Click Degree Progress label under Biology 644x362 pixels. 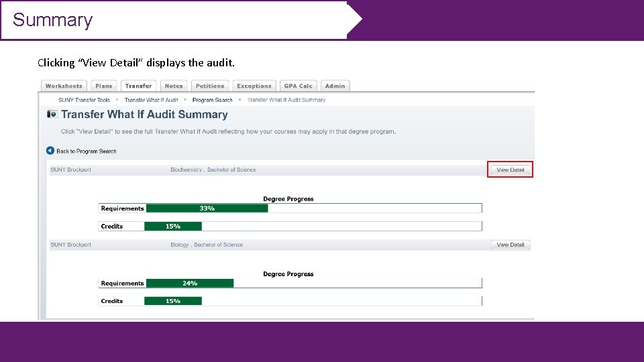(x=288, y=274)
